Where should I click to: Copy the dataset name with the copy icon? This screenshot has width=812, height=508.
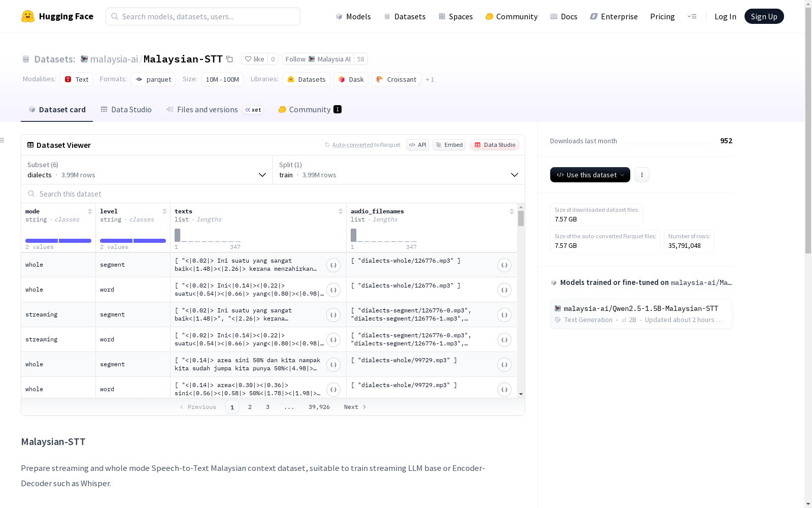[x=229, y=59]
